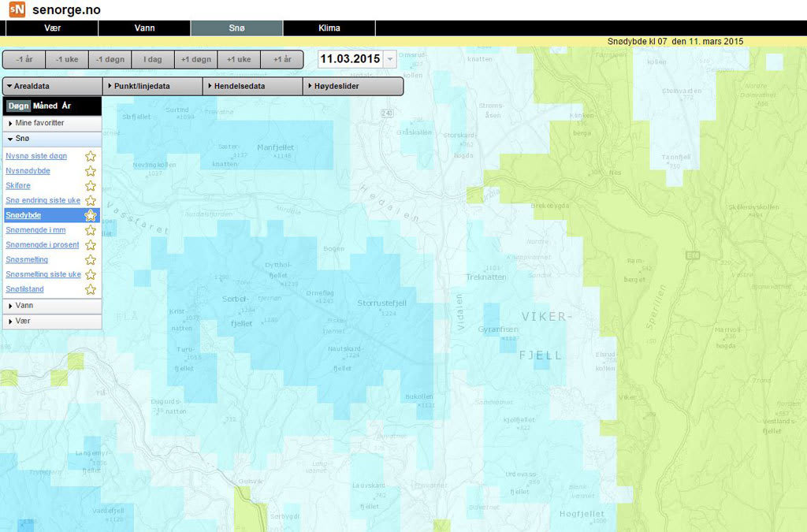Step back one day with -1 døgn

(x=110, y=60)
